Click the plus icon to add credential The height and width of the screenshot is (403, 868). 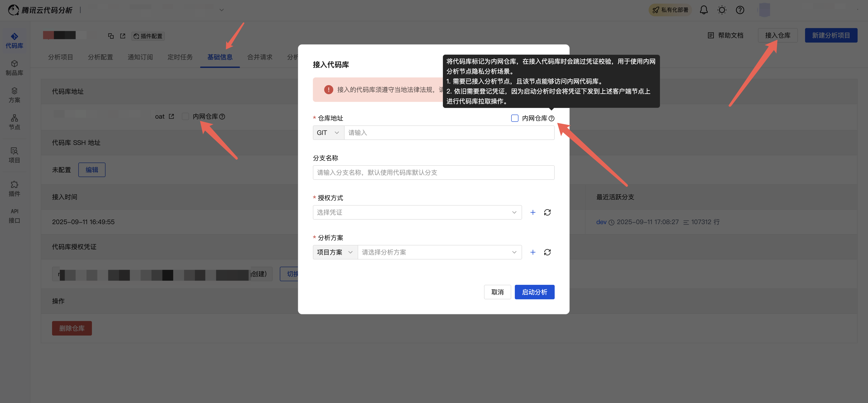(x=533, y=212)
